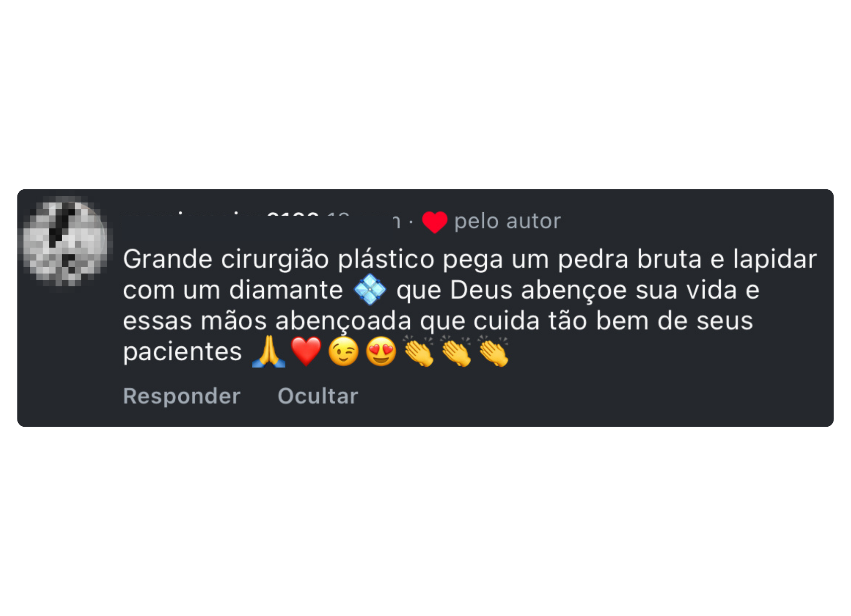Click the blue diamond emoji
851x616 pixels.
click(x=370, y=290)
